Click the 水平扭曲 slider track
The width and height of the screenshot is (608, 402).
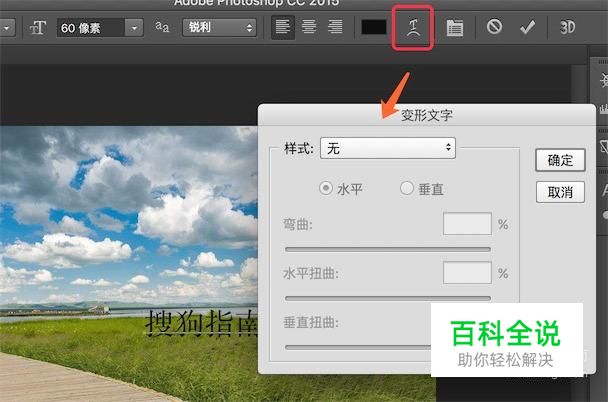click(388, 298)
